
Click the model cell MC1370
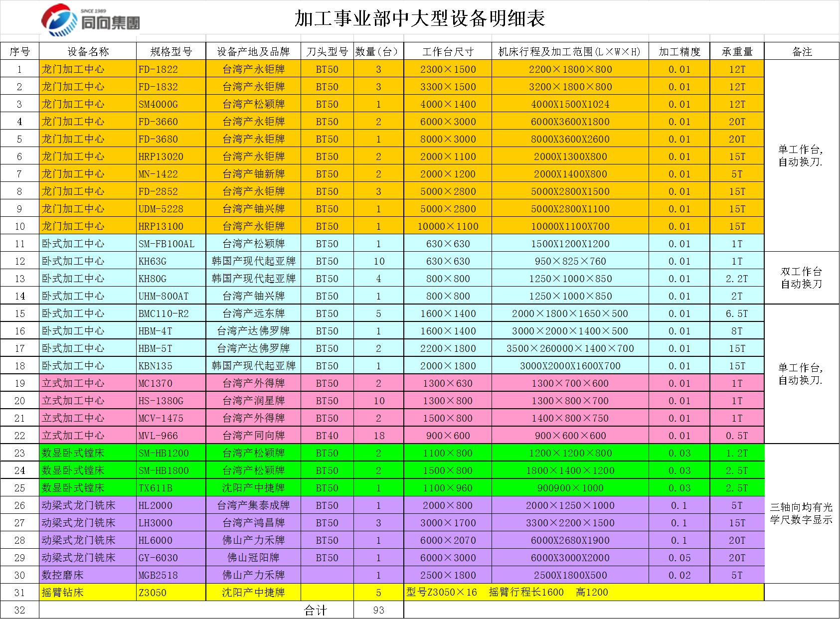pos(171,383)
